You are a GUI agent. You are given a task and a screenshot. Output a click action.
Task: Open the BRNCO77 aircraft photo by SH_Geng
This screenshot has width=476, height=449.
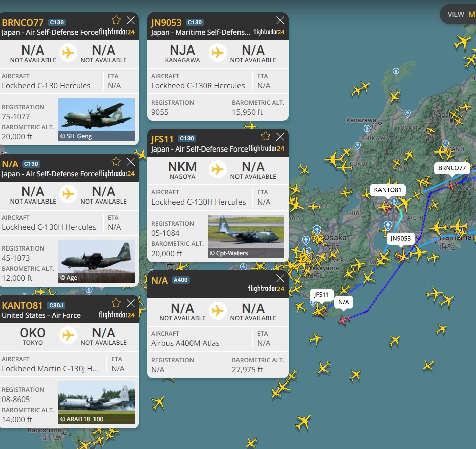click(96, 120)
